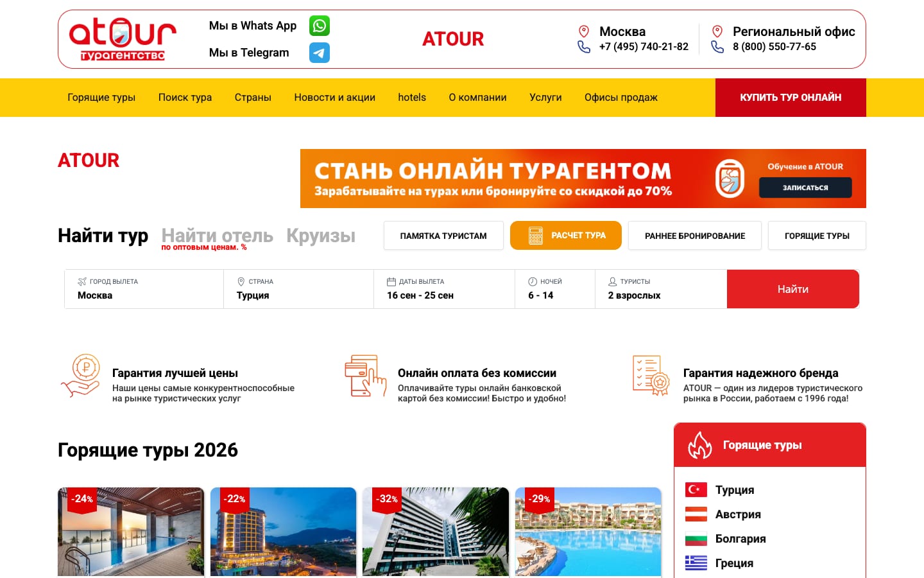Click the clock icon by Ночей
Screen dimensions: 924x578
point(533,281)
